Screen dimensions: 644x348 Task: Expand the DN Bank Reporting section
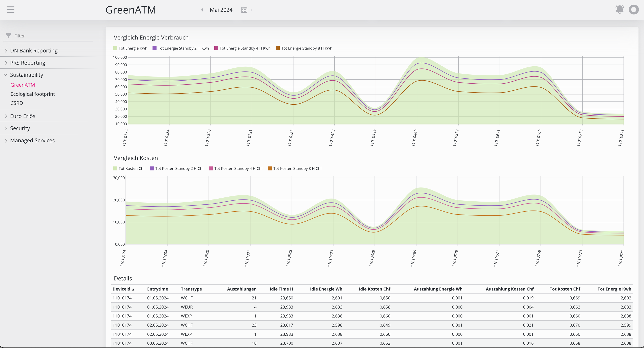pos(34,50)
